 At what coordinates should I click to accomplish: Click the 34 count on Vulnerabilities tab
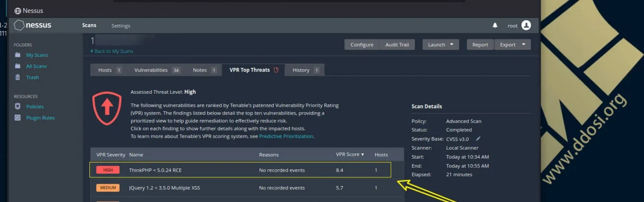(x=176, y=70)
